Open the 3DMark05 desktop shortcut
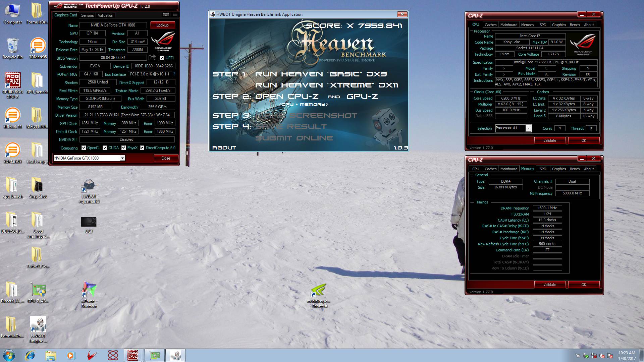The width and height of the screenshot is (644, 362). pyautogui.click(x=38, y=49)
